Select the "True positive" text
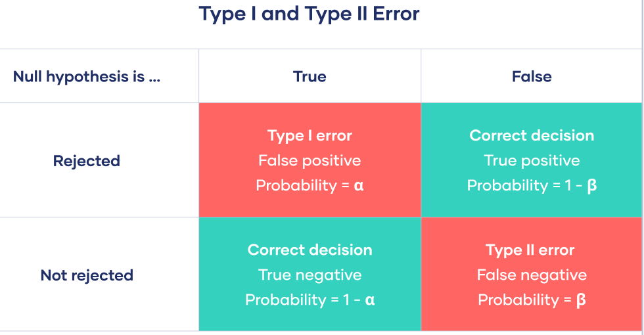The image size is (644, 335). 532,161
